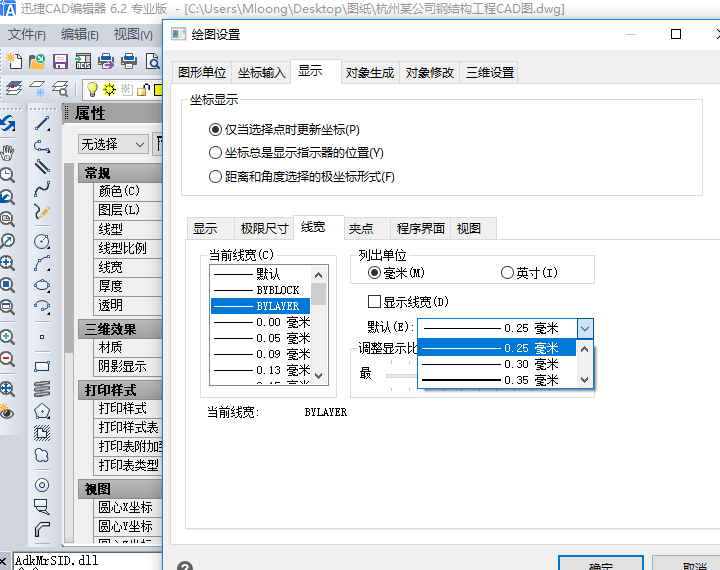Select the 英寸(I) unit radio button
The width and height of the screenshot is (720, 570).
click(507, 273)
